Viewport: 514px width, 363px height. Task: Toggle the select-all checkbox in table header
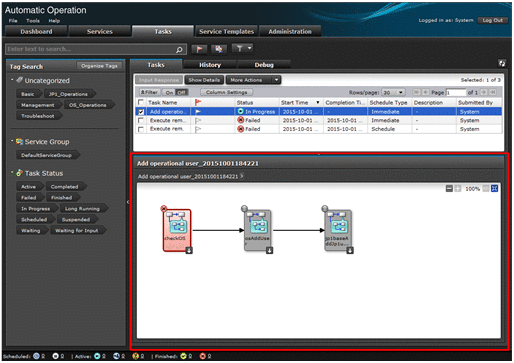point(141,102)
